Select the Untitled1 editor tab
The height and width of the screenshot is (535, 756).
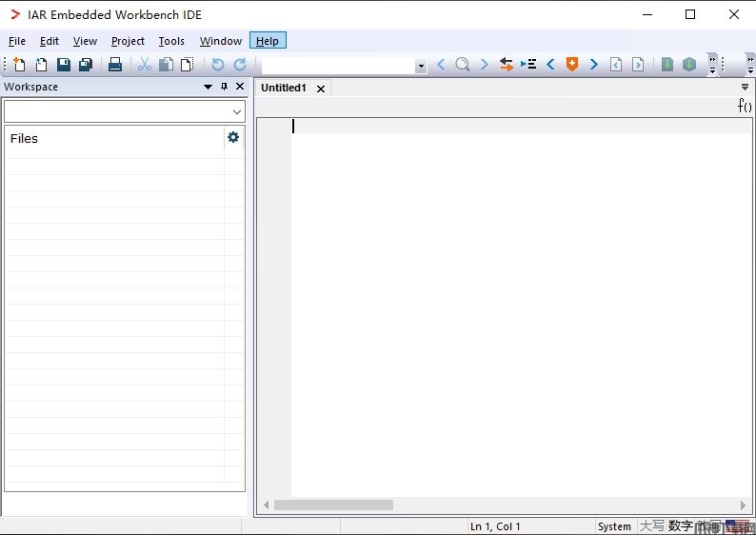284,88
